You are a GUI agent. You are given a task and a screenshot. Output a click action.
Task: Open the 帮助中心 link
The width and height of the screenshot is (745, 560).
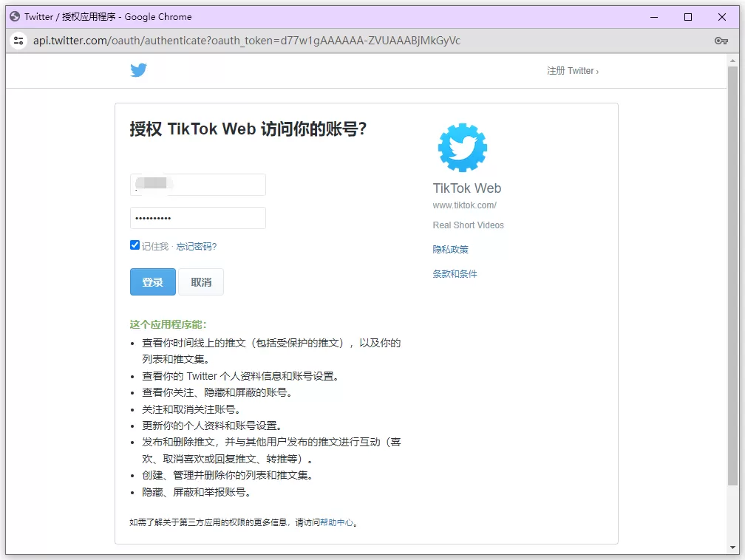(336, 522)
